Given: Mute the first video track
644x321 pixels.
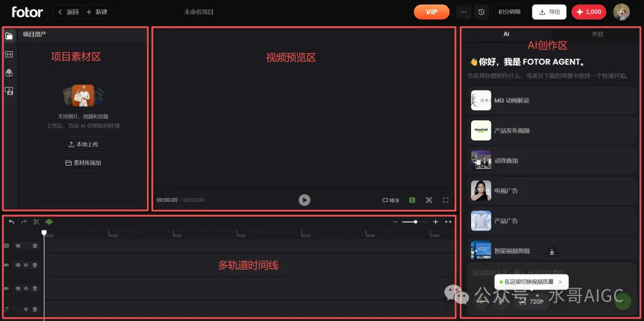Looking at the screenshot, I should point(26,265).
